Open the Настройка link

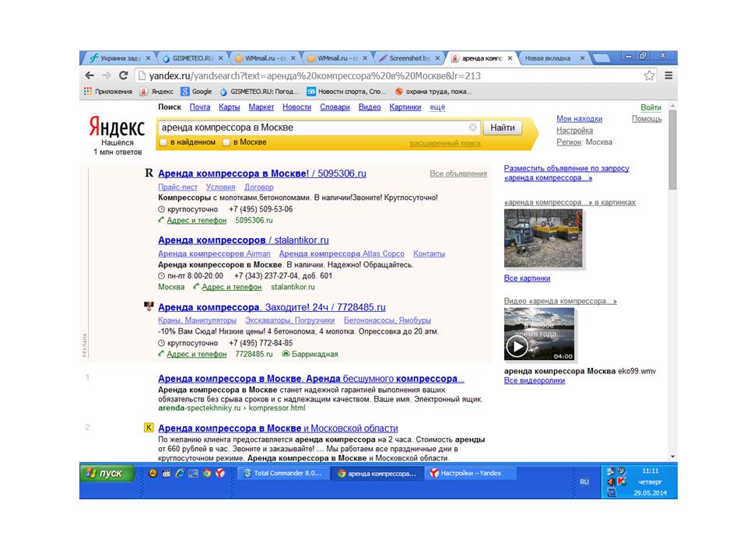click(574, 131)
